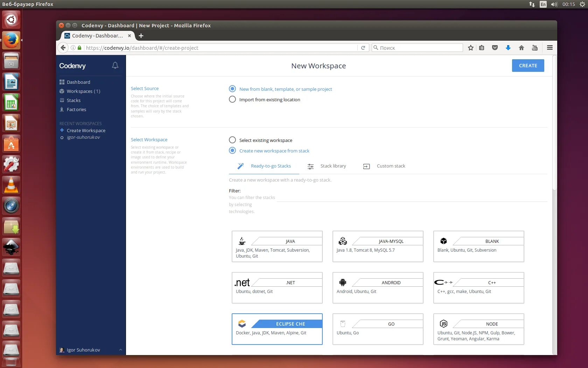Select the highlighted ECLIPSE CHE stack title
Image resolution: width=588 pixels, height=368 pixels.
[x=290, y=324]
